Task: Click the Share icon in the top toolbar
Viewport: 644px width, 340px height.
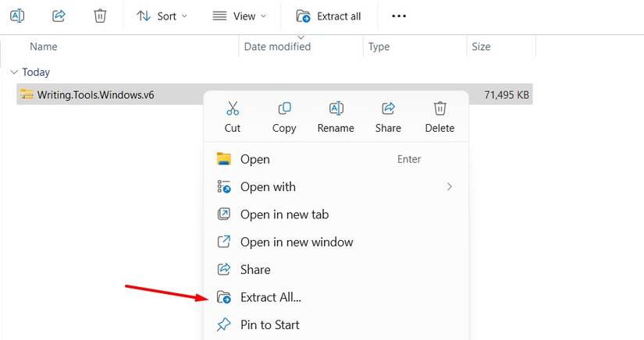Action: pos(59,16)
